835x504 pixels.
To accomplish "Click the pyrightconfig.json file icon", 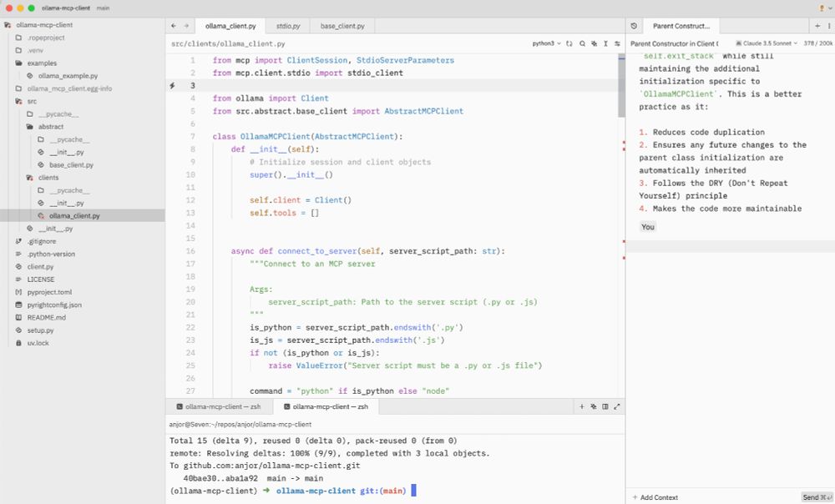I will [x=18, y=305].
